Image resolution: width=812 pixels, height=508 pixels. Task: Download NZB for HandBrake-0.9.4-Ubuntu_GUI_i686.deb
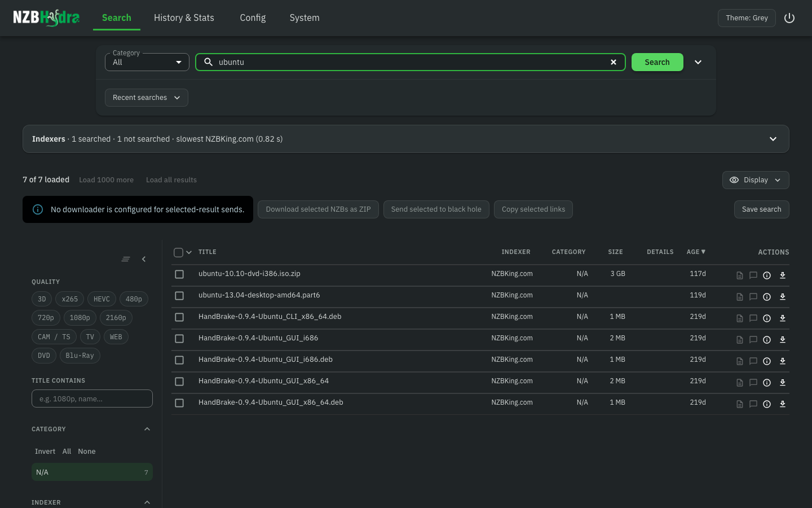click(783, 361)
